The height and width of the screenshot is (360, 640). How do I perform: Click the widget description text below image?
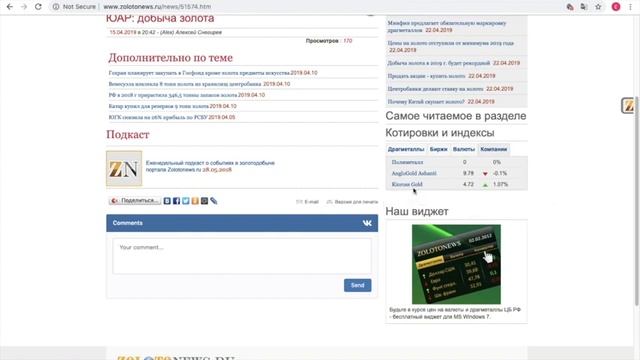click(x=455, y=313)
